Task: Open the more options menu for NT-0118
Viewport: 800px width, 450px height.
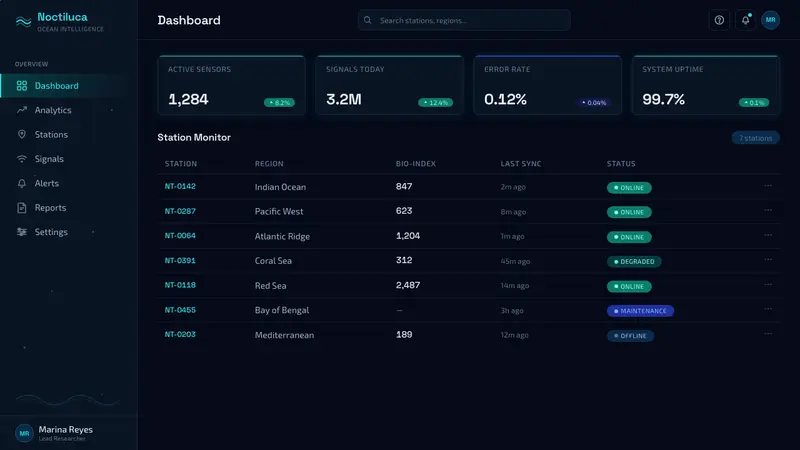Action: (768, 285)
